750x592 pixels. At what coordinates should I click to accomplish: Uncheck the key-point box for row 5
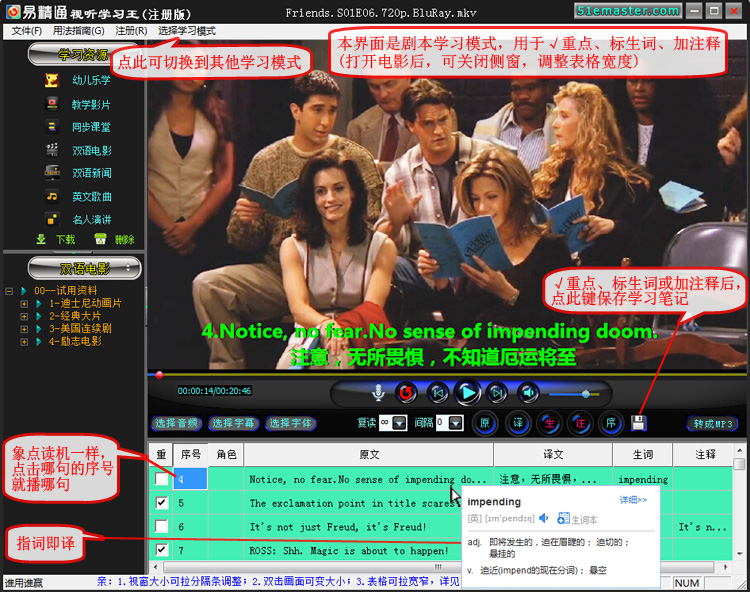pos(161,503)
